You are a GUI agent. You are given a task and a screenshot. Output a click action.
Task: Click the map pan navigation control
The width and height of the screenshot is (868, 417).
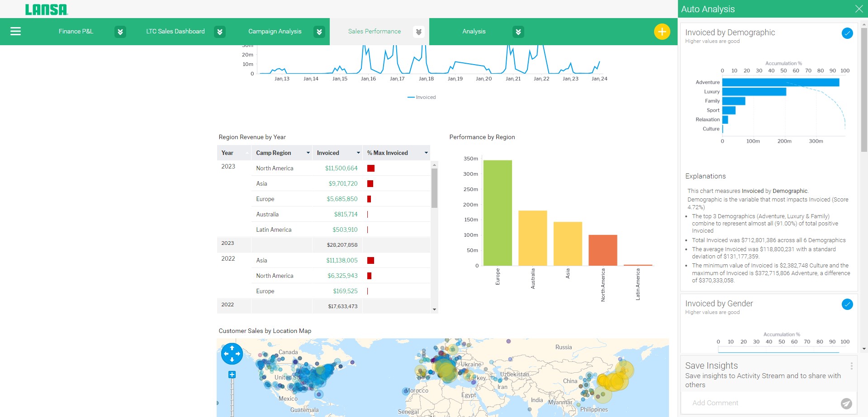point(232,354)
